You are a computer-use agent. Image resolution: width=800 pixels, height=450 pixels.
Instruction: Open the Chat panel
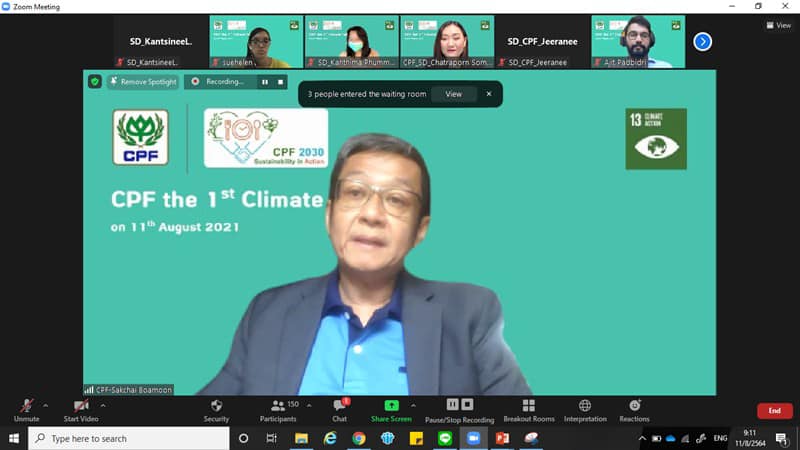pos(339,406)
